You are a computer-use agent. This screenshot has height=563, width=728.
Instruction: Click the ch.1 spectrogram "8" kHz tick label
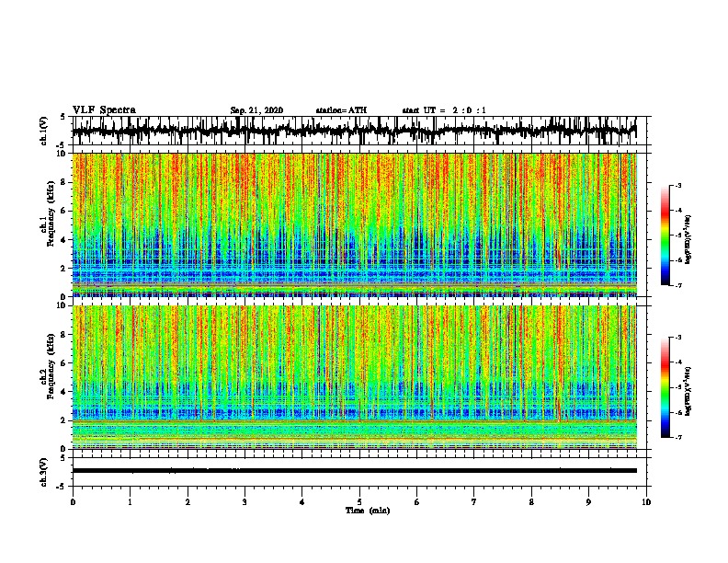tap(64, 182)
